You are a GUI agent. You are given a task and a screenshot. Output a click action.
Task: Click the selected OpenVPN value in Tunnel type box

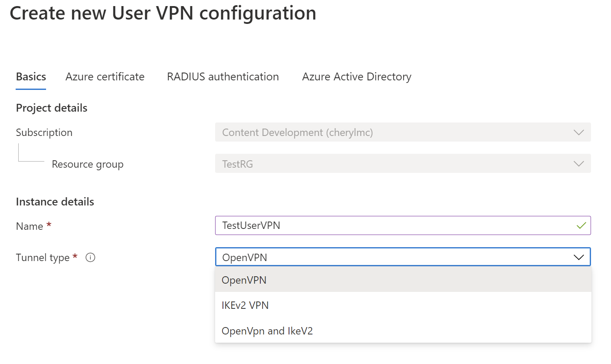[x=245, y=258]
